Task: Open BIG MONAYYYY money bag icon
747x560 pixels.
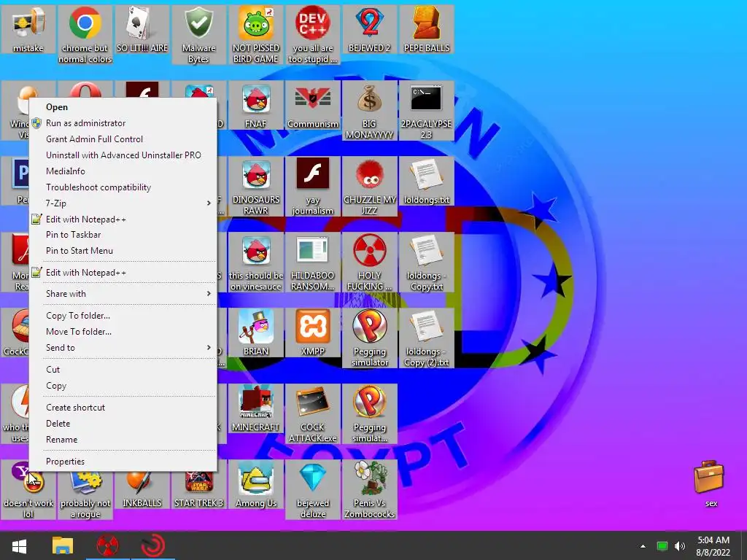Action: [369, 111]
